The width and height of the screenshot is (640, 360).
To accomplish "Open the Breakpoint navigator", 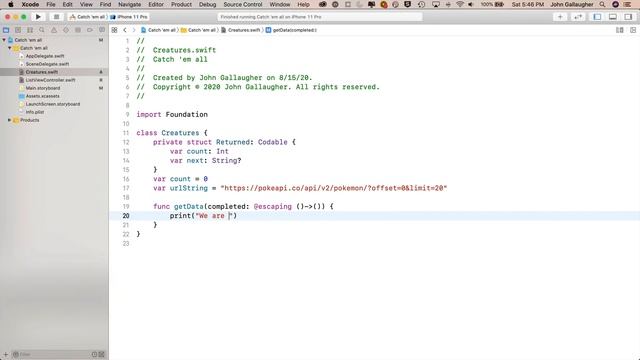I will point(90,30).
